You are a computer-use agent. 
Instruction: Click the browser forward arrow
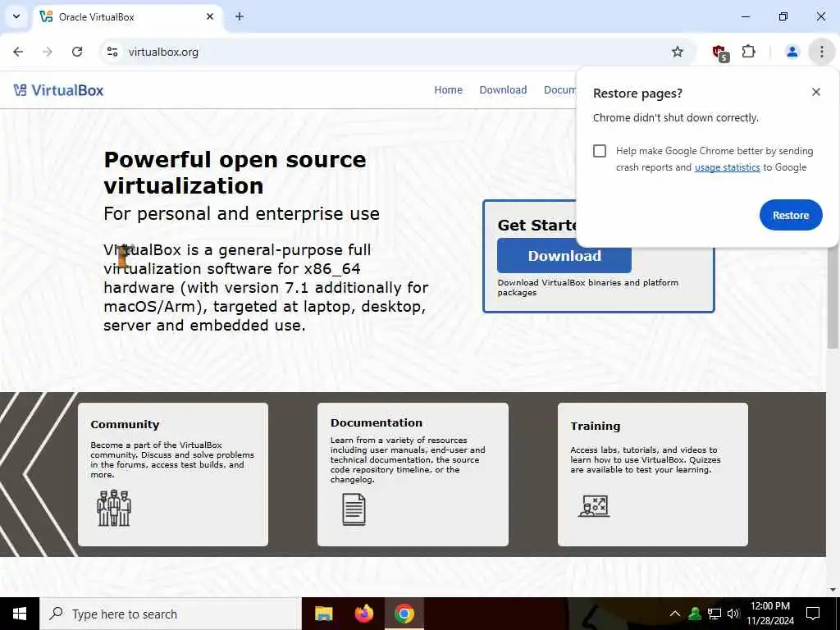48,52
